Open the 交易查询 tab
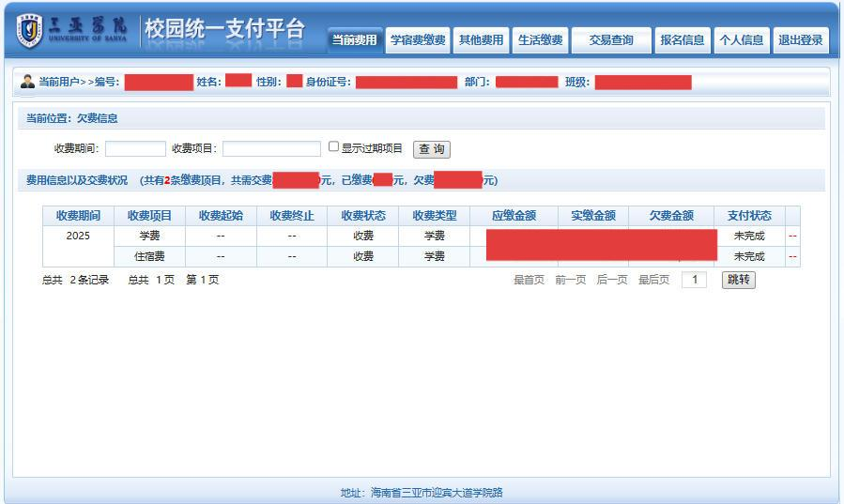Viewport: 844px width, 504px height. 611,40
